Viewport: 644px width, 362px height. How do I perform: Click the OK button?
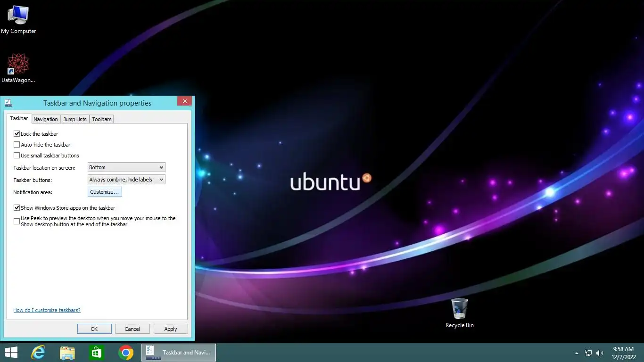pyautogui.click(x=94, y=329)
